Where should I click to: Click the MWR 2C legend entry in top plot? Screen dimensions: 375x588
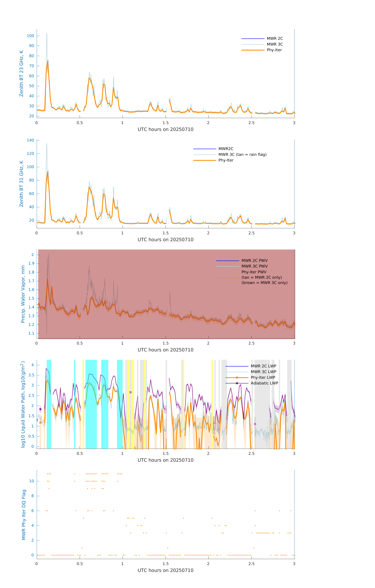pyautogui.click(x=275, y=39)
